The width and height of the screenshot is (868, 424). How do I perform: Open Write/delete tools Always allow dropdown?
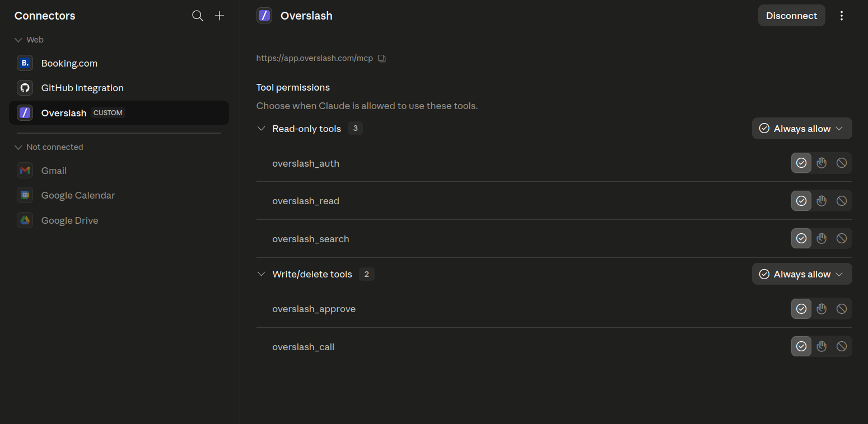point(802,274)
